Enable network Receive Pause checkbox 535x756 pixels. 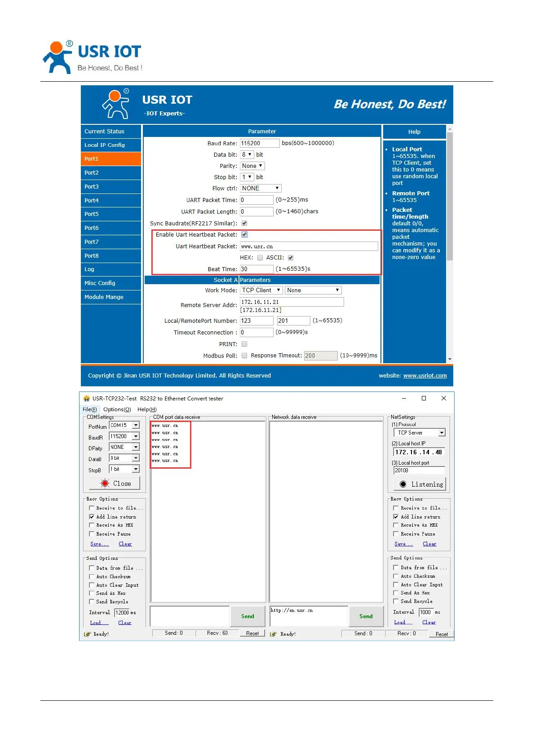[x=396, y=534]
